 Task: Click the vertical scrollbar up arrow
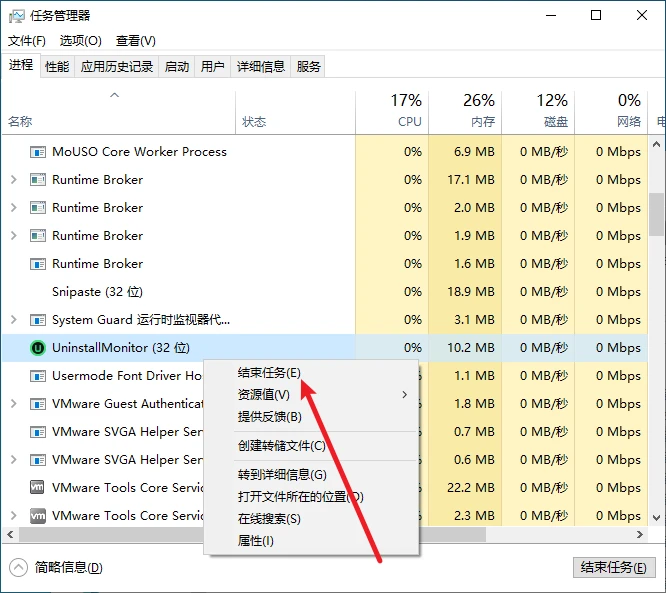point(656,144)
